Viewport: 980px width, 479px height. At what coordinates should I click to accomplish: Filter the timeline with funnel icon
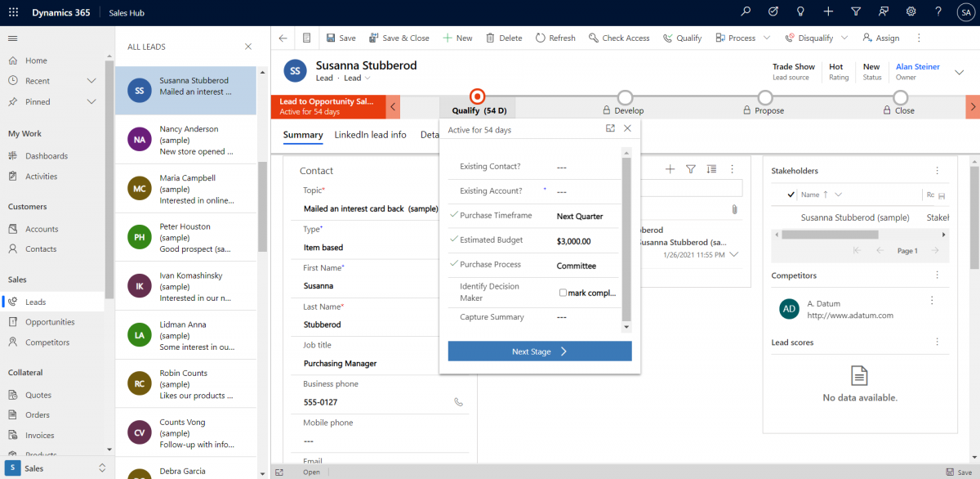click(691, 169)
